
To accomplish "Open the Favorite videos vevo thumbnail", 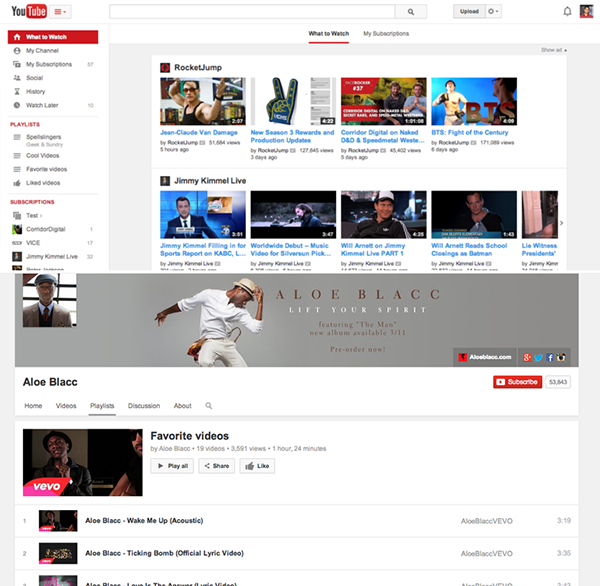I will tap(83, 462).
